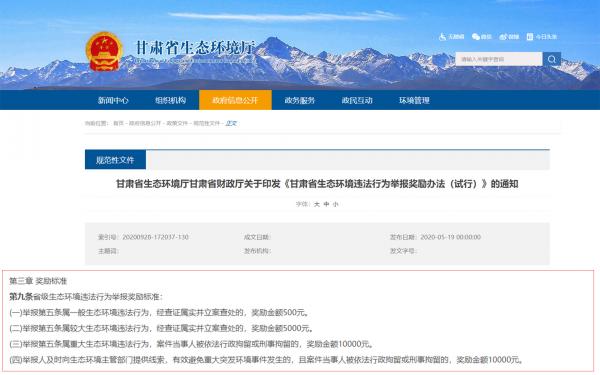Set font size to medium (中)
The height and width of the screenshot is (375, 600).
[x=326, y=204]
